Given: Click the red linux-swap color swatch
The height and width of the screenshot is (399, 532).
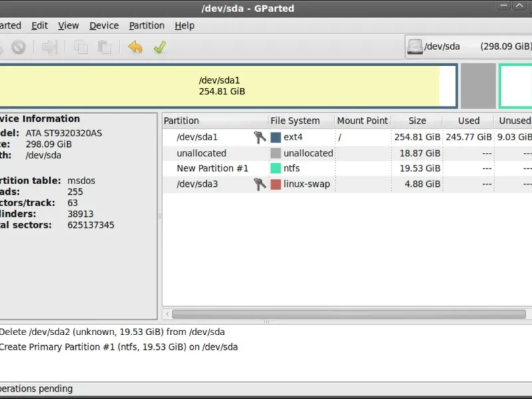Looking at the screenshot, I should tap(275, 184).
